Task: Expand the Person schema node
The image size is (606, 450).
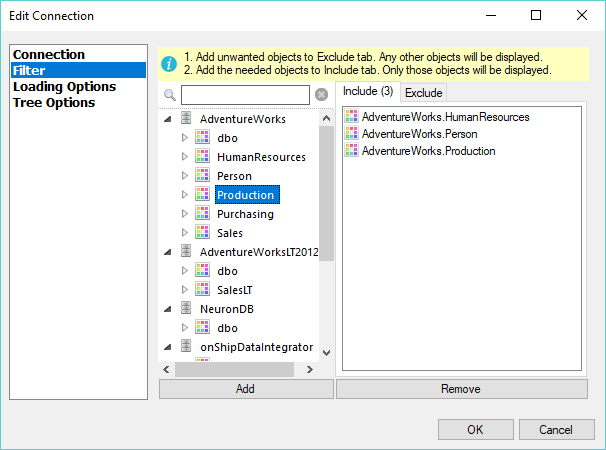Action: pos(185,176)
